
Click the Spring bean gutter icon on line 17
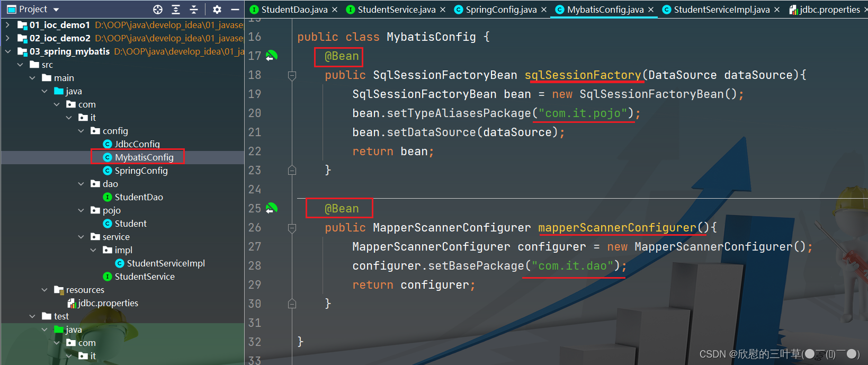tap(271, 56)
